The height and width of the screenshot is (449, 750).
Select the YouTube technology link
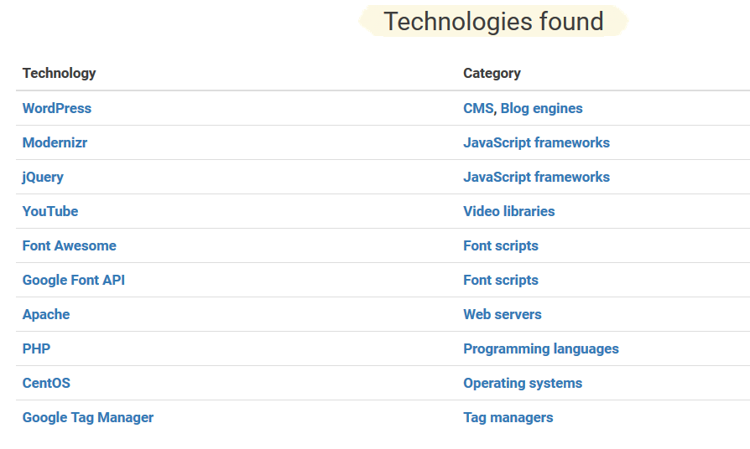tap(50, 211)
